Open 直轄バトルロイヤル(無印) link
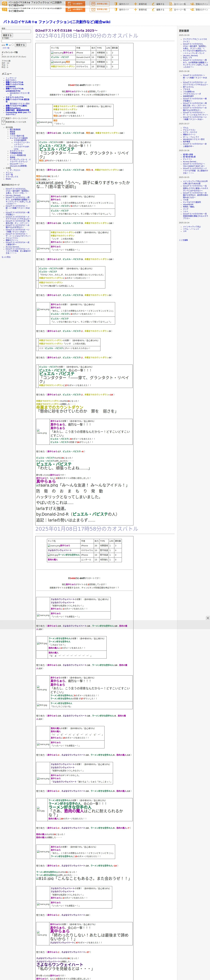Image resolution: width=210 pixels, height=980 pixels. click(16, 106)
